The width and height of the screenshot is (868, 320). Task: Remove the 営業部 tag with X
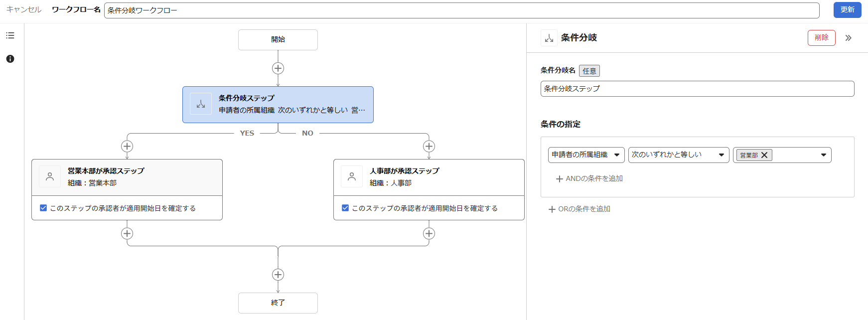tap(764, 155)
